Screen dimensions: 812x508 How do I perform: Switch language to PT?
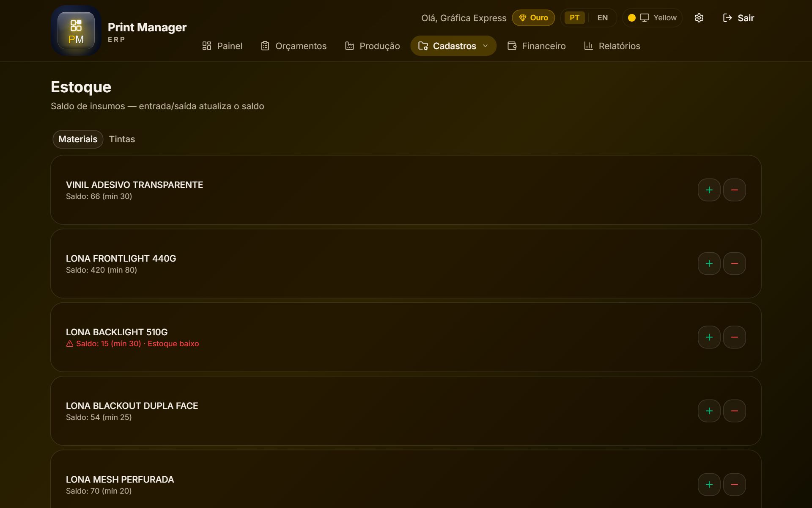(574, 18)
